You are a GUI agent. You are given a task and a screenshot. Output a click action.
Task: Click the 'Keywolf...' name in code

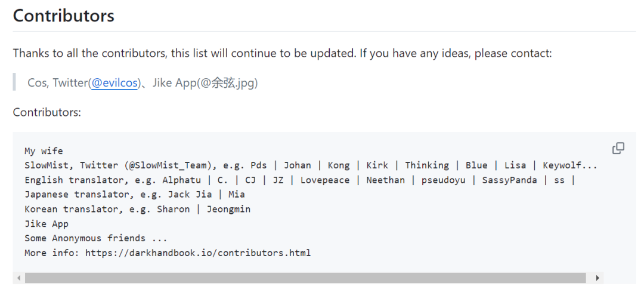point(570,165)
